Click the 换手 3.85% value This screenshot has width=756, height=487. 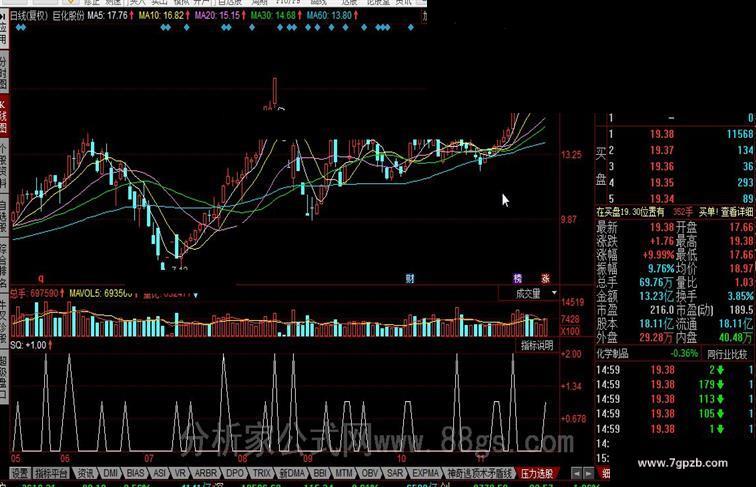click(741, 296)
